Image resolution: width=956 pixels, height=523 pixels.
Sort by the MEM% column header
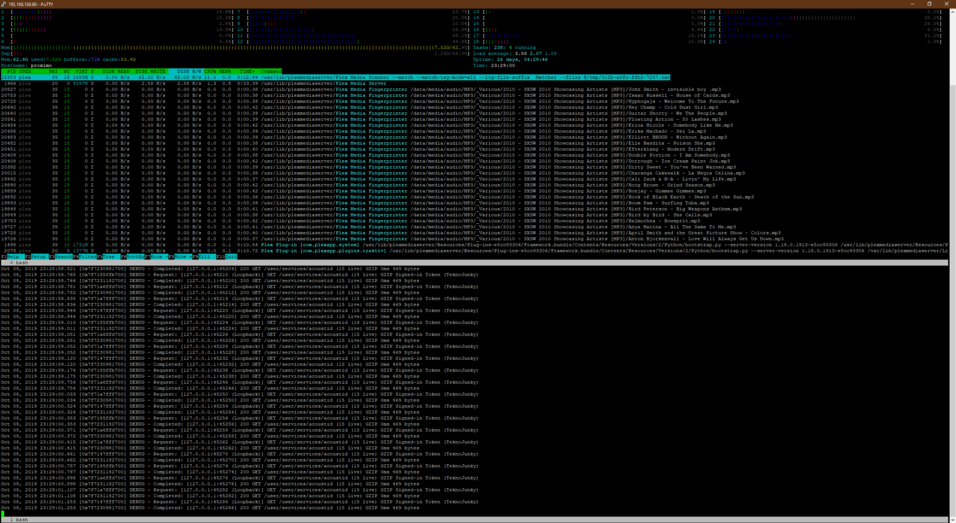point(226,71)
